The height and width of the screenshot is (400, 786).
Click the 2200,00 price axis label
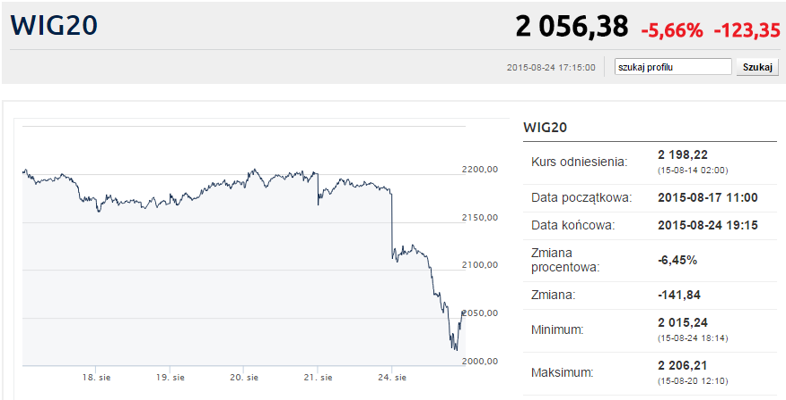(x=480, y=169)
